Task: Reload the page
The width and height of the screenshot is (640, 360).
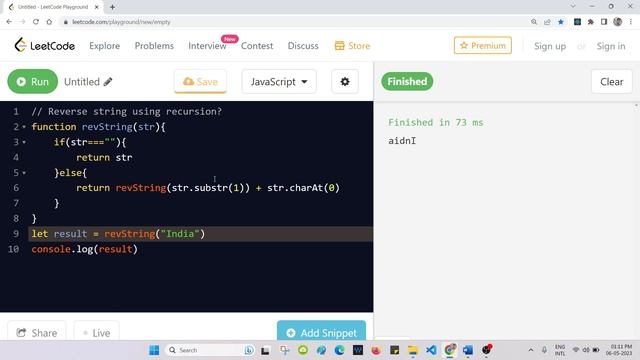Action: pyautogui.click(x=36, y=22)
